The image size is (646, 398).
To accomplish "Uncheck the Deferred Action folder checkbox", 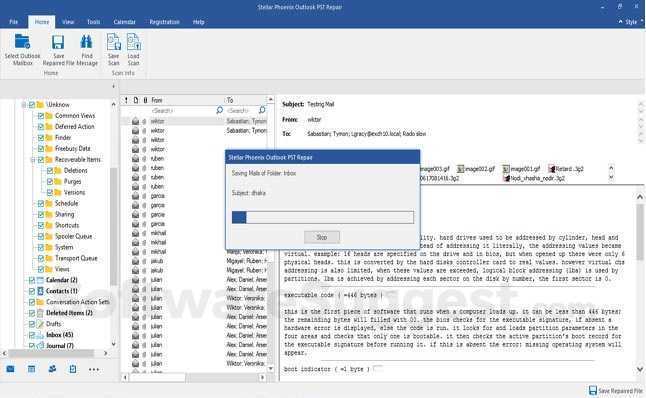I will tap(41, 127).
